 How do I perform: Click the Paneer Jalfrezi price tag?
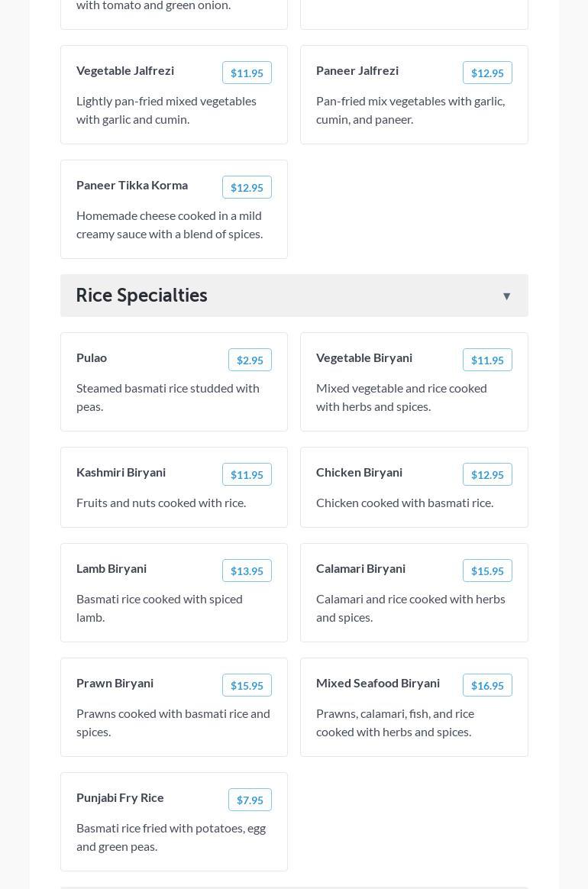(x=487, y=73)
